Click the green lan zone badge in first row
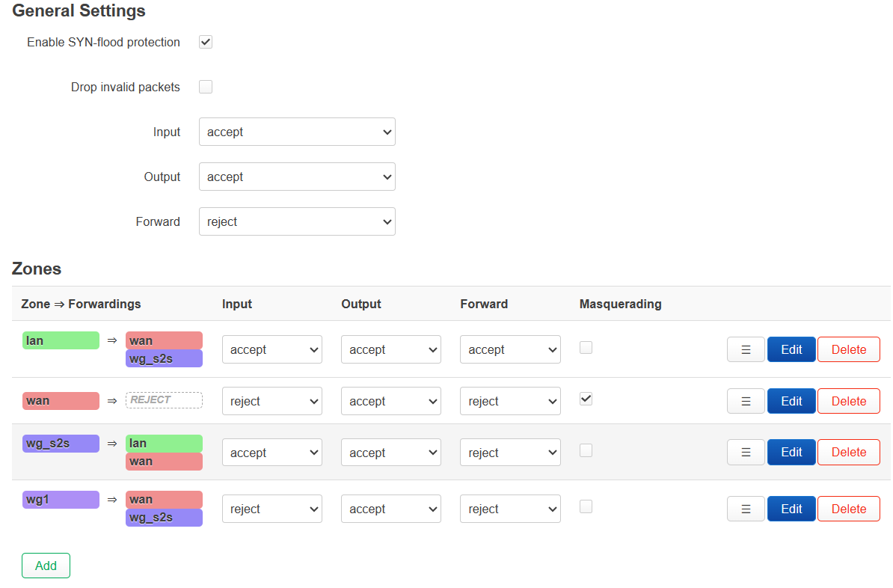This screenshot has width=893, height=588. tap(61, 340)
